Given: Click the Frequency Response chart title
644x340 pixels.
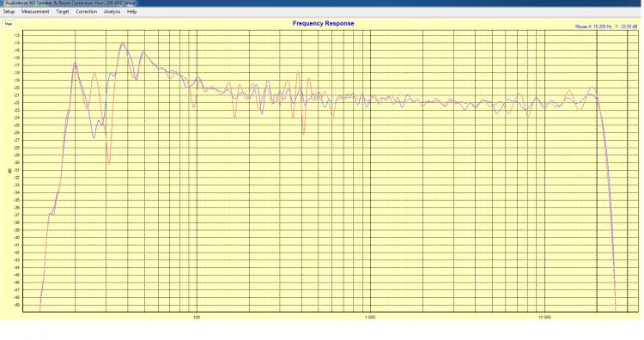Looking at the screenshot, I should click(323, 23).
